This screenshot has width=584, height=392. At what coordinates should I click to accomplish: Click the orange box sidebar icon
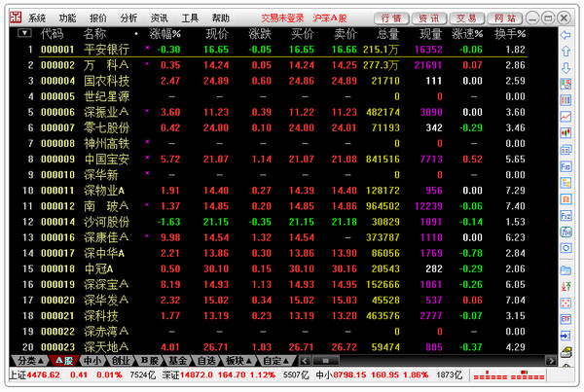click(x=566, y=198)
